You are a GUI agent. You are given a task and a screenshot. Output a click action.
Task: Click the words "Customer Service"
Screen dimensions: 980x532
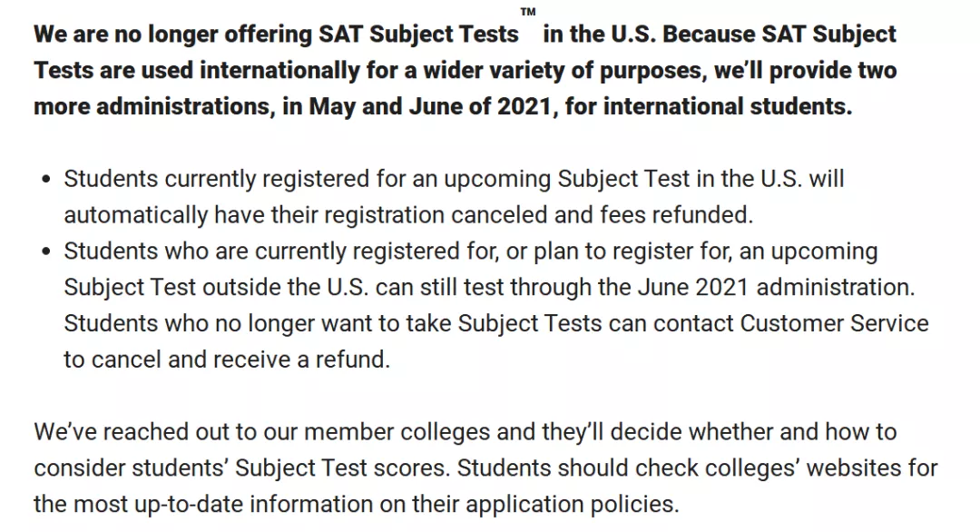(x=835, y=324)
